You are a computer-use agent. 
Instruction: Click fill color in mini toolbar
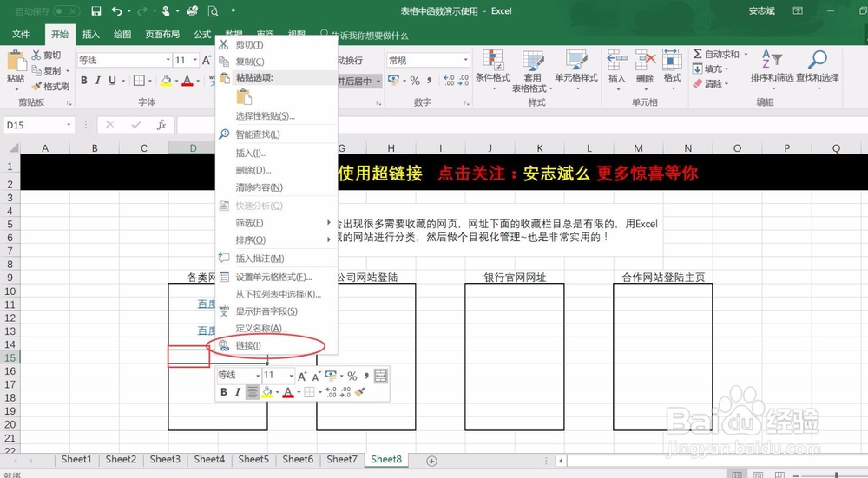coord(266,392)
